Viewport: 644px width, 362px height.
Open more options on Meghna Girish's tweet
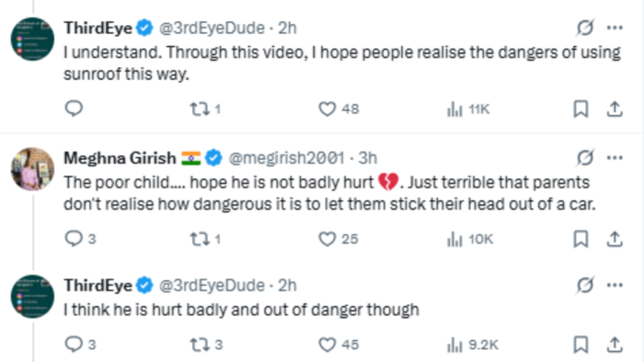[615, 158]
